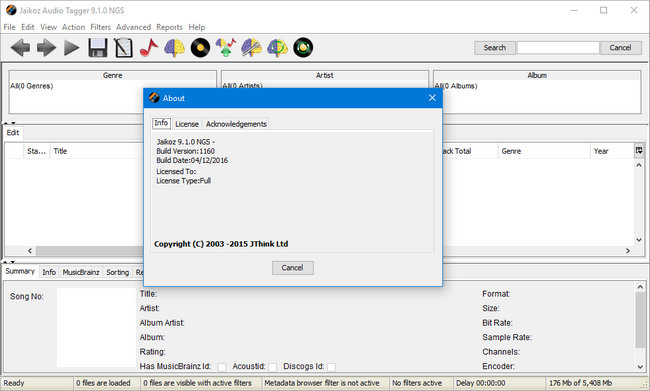Click Cancel button next to search field
Image resolution: width=650 pixels, height=391 pixels.
click(621, 48)
